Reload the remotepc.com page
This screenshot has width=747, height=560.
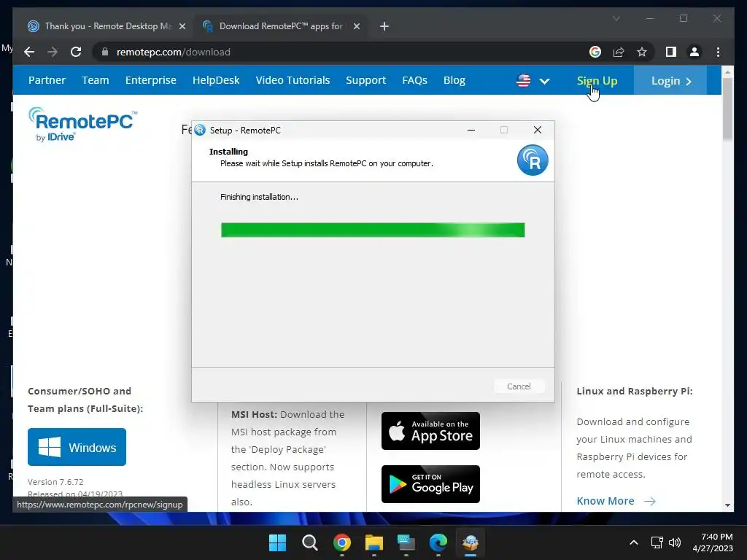pyautogui.click(x=76, y=52)
